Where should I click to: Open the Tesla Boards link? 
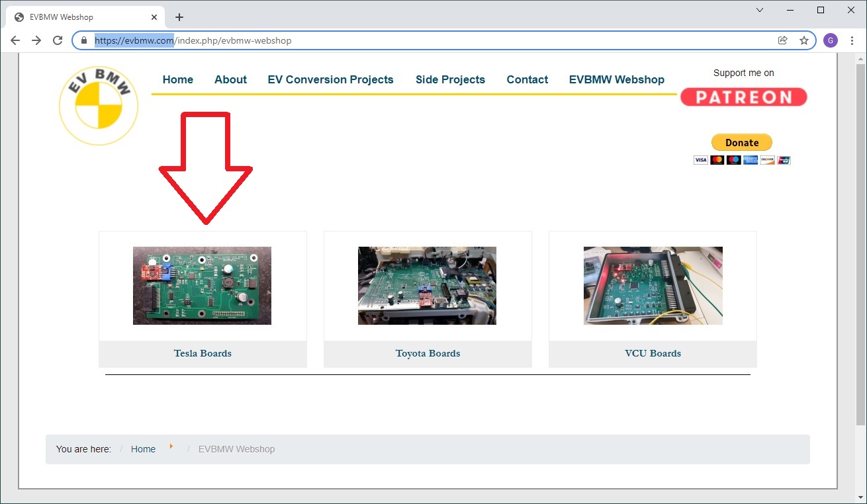203,353
